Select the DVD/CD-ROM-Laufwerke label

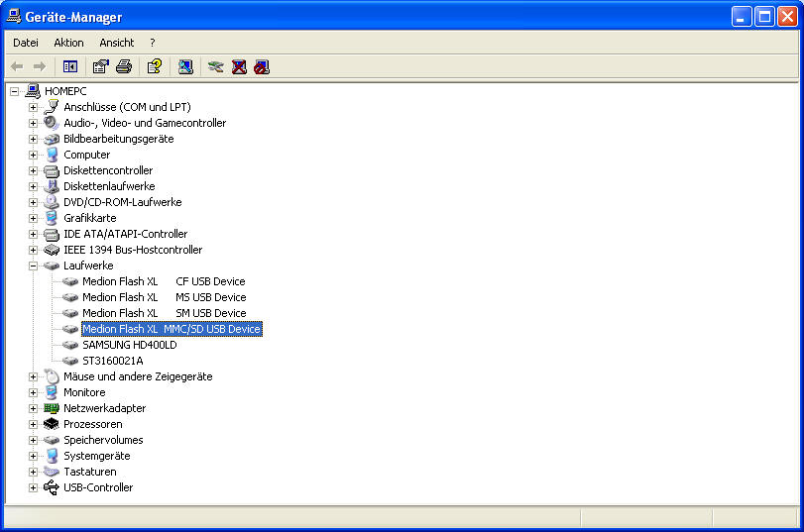123,202
